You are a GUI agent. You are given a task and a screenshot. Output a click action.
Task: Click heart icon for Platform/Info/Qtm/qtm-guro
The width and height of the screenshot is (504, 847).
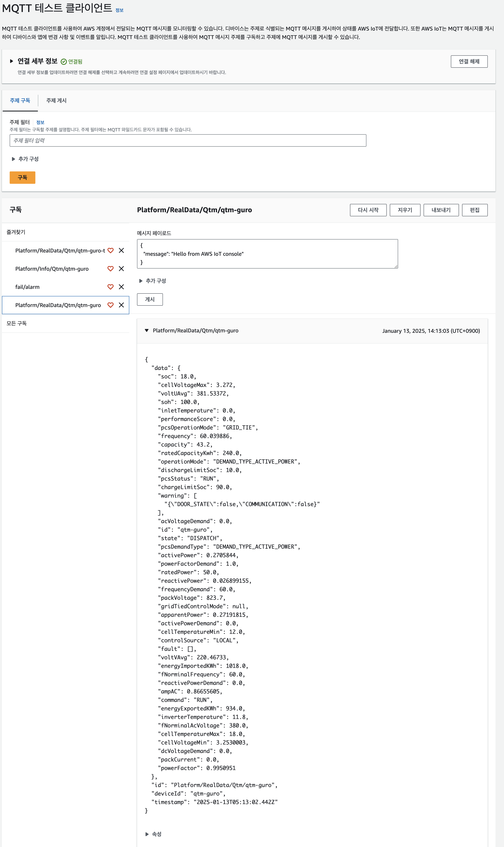tap(110, 269)
